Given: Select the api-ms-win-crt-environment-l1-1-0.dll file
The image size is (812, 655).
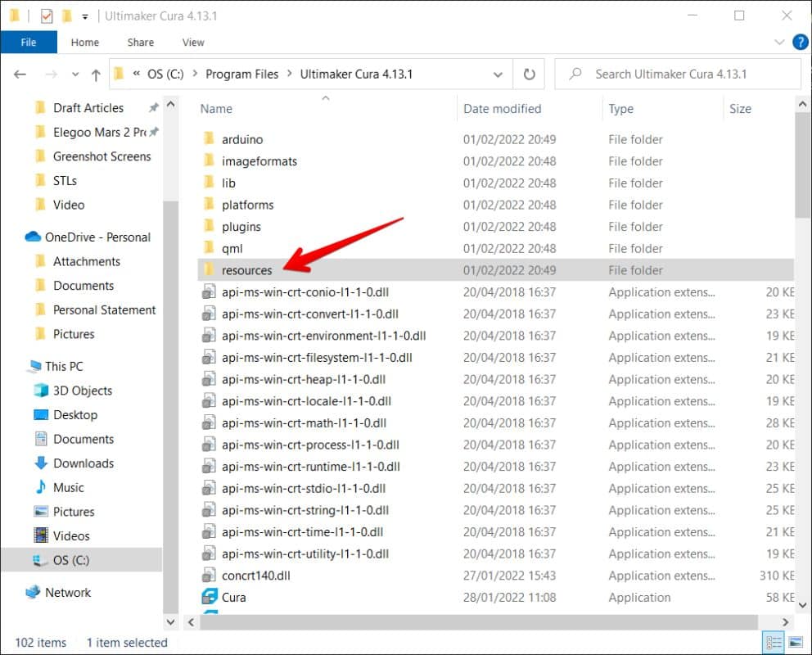Looking at the screenshot, I should click(x=495, y=336).
